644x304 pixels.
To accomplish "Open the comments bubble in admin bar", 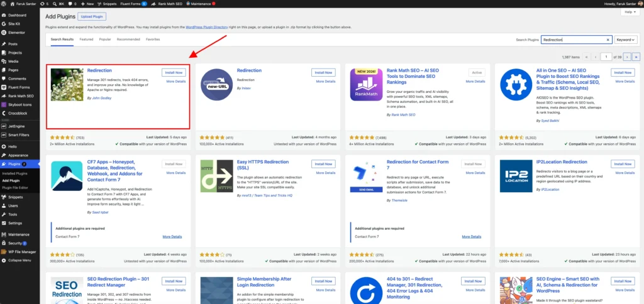I will coord(72,3).
